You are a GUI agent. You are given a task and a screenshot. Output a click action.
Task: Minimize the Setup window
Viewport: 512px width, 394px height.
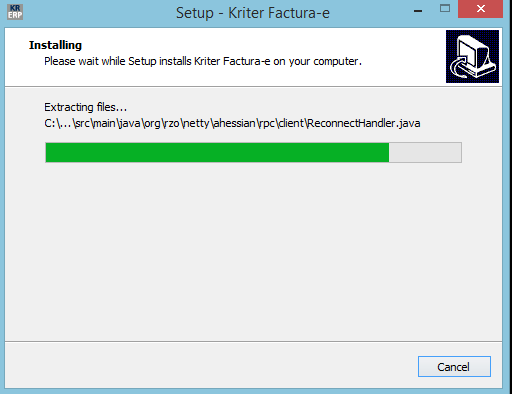click(418, 11)
